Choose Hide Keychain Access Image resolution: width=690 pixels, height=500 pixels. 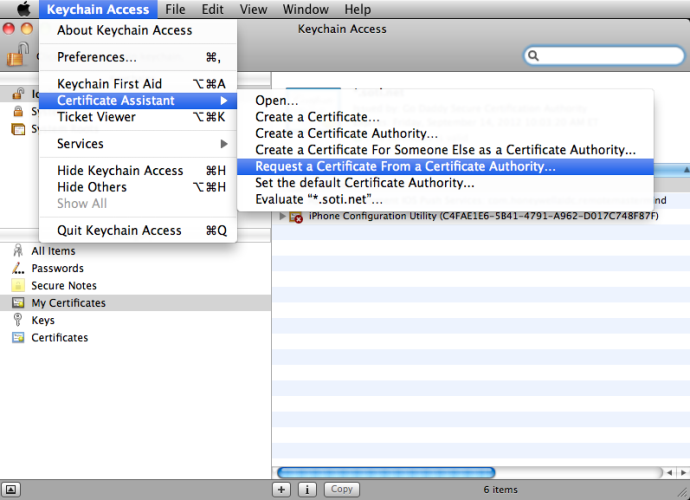(x=138, y=171)
